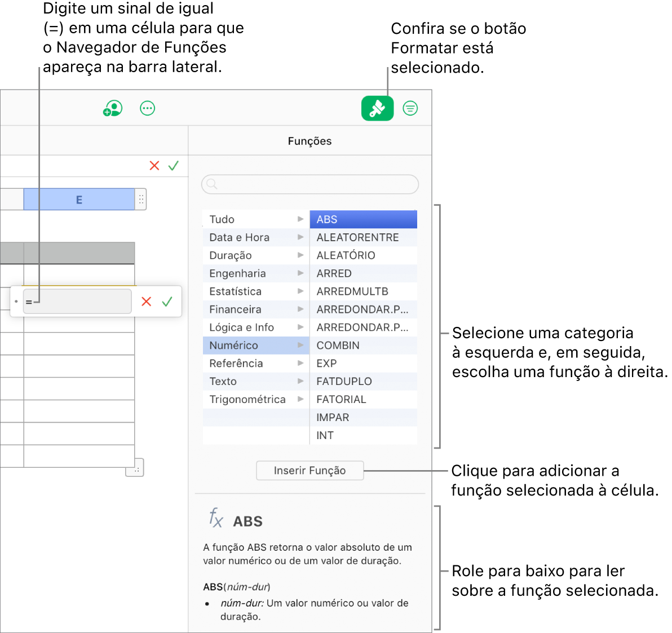
Task: Open the collaboration invite panel
Action: (112, 108)
